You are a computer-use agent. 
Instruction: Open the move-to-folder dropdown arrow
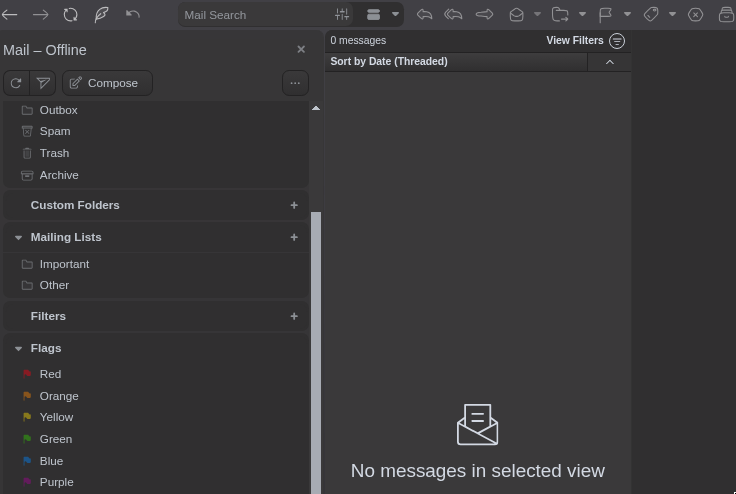(x=583, y=15)
